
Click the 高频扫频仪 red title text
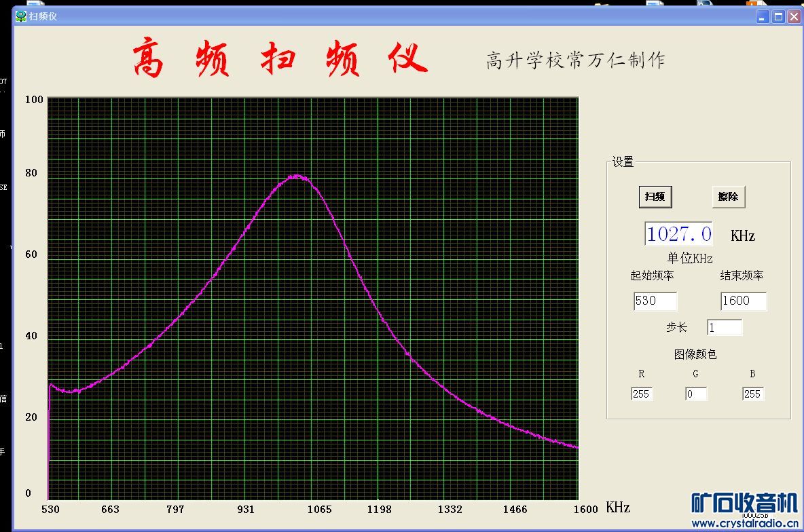(x=280, y=58)
